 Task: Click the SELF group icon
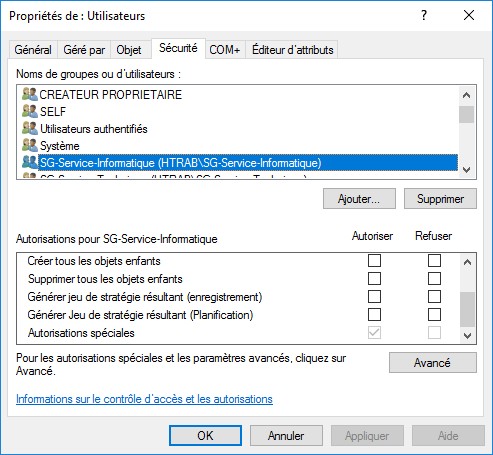pos(30,111)
